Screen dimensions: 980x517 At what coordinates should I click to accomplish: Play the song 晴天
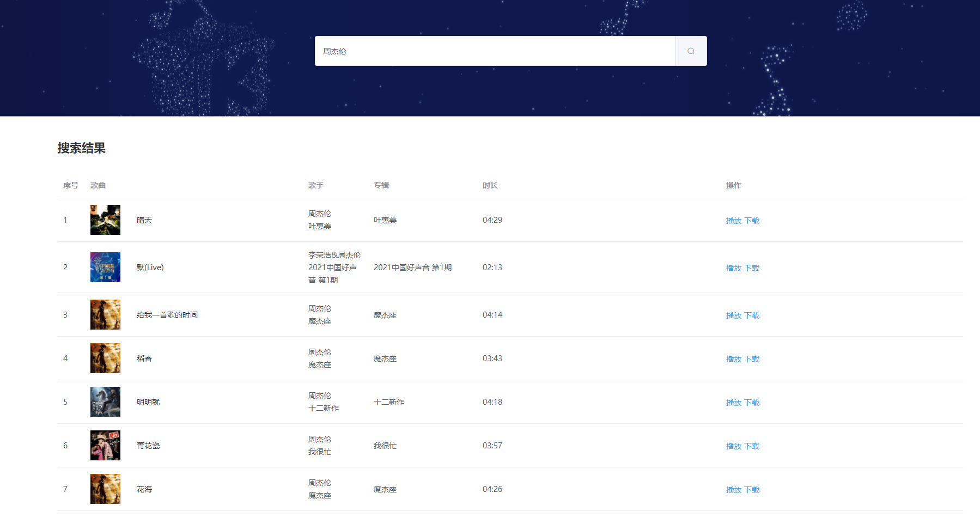point(733,221)
